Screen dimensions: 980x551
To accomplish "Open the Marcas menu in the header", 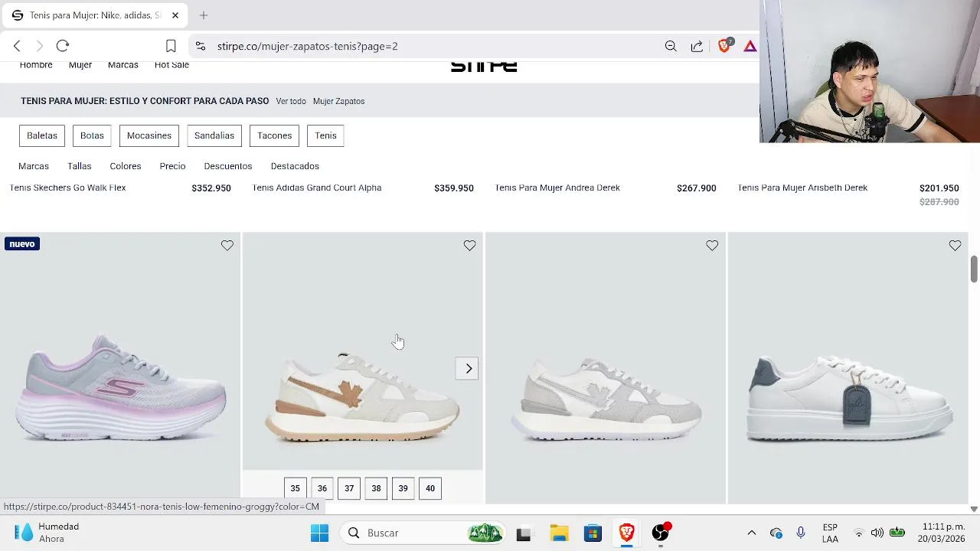I will click(123, 65).
